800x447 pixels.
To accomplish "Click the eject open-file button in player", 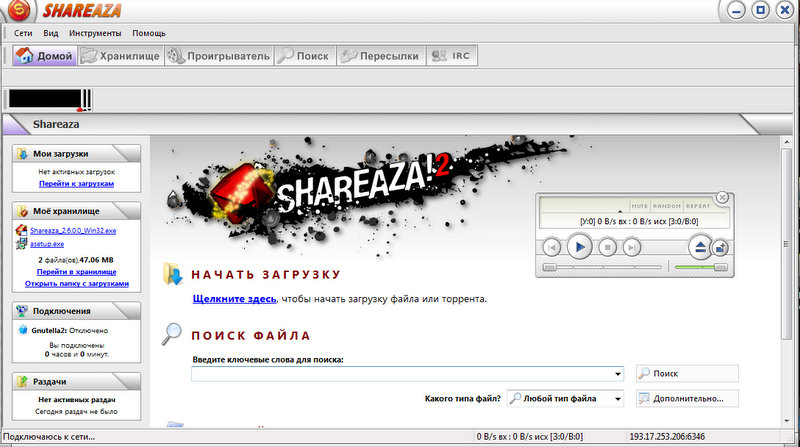I will 700,247.
